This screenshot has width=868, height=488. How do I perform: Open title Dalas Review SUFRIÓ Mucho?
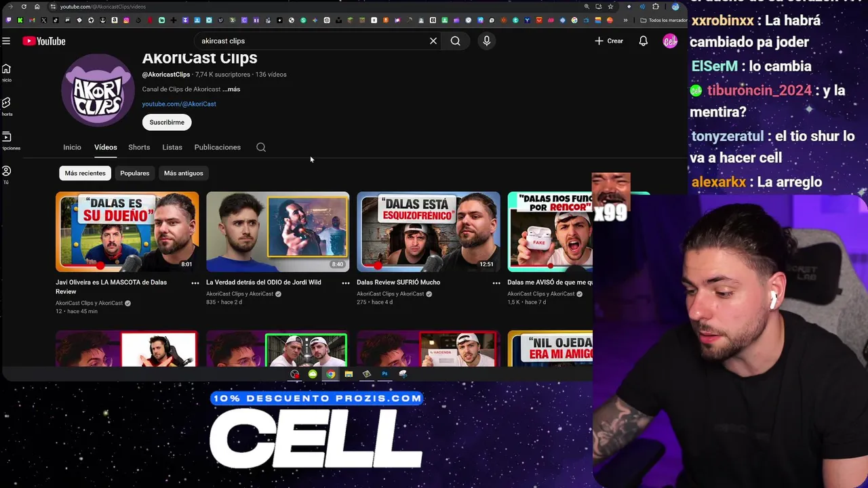(399, 283)
